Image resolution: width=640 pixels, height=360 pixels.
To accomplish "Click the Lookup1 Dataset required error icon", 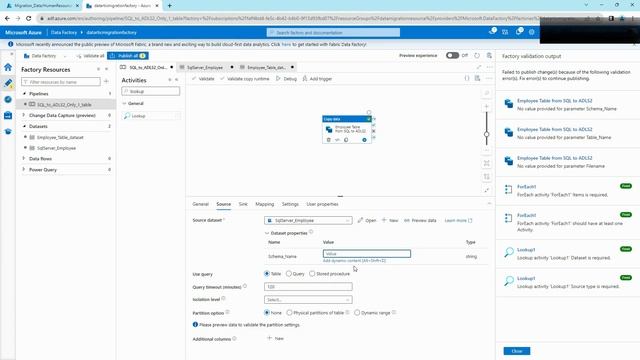I will [x=509, y=252].
